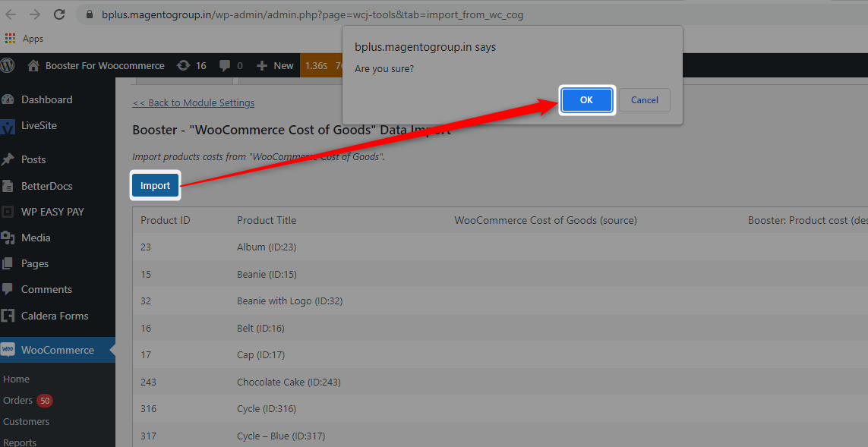Follow the Back to Module Settings link

point(193,103)
